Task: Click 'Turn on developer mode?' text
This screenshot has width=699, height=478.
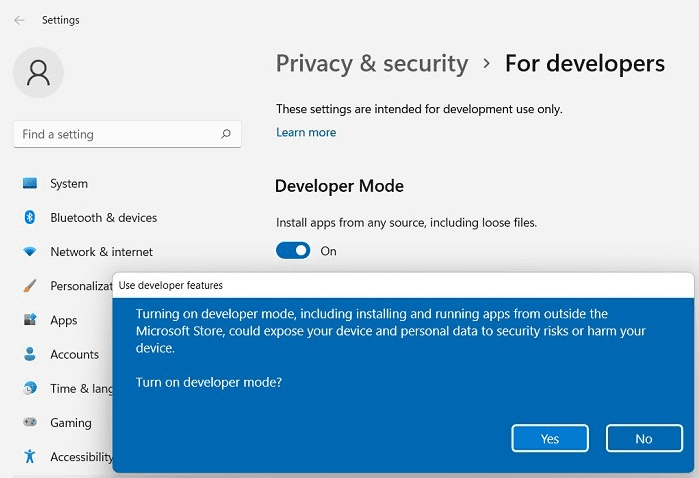Action: [x=209, y=382]
